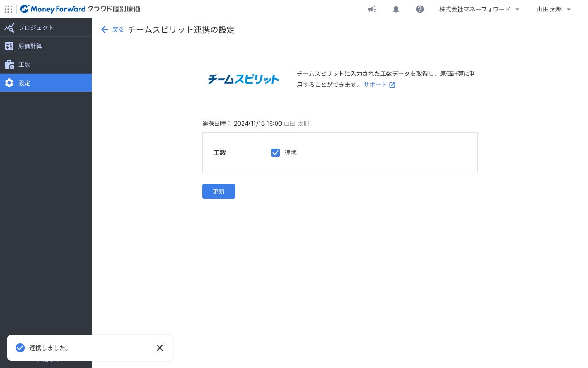588x368 pixels.
Task: Click the 設定 gear icon
Action: (x=9, y=83)
